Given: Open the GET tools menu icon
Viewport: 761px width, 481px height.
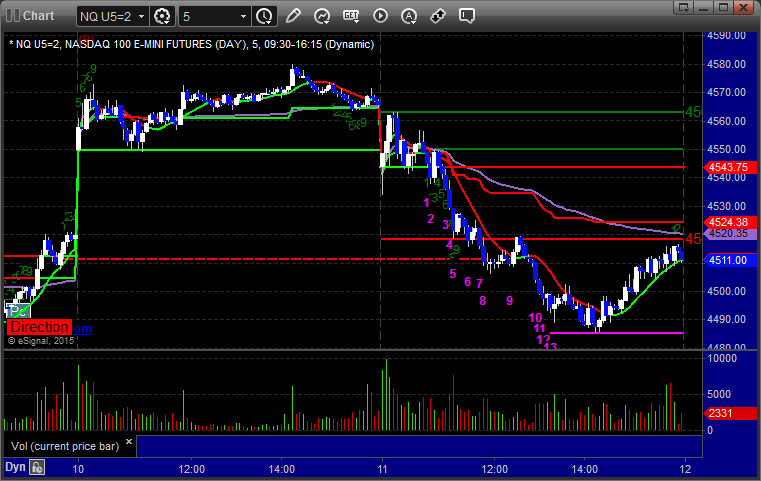Looking at the screenshot, I should (x=351, y=16).
